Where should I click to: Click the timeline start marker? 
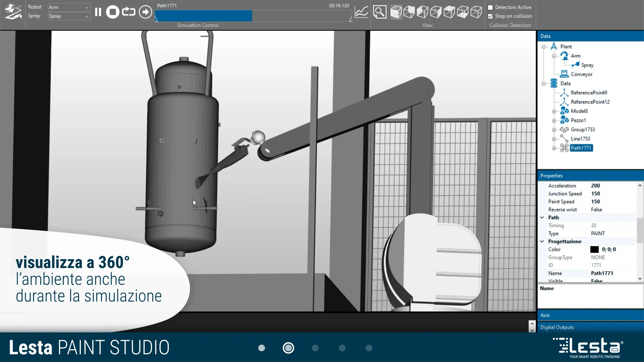coord(156,19)
